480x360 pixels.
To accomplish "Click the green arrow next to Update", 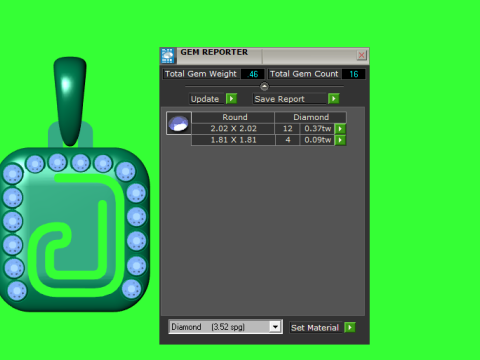I will [231, 99].
